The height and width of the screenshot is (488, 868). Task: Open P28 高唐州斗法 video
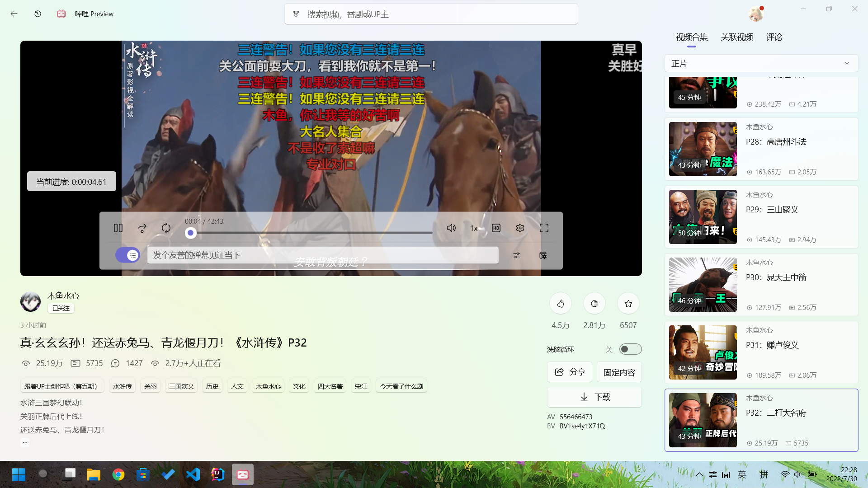761,149
